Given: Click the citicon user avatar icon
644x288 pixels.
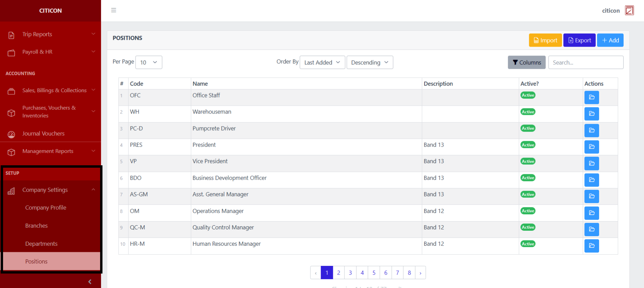Looking at the screenshot, I should [x=629, y=11].
